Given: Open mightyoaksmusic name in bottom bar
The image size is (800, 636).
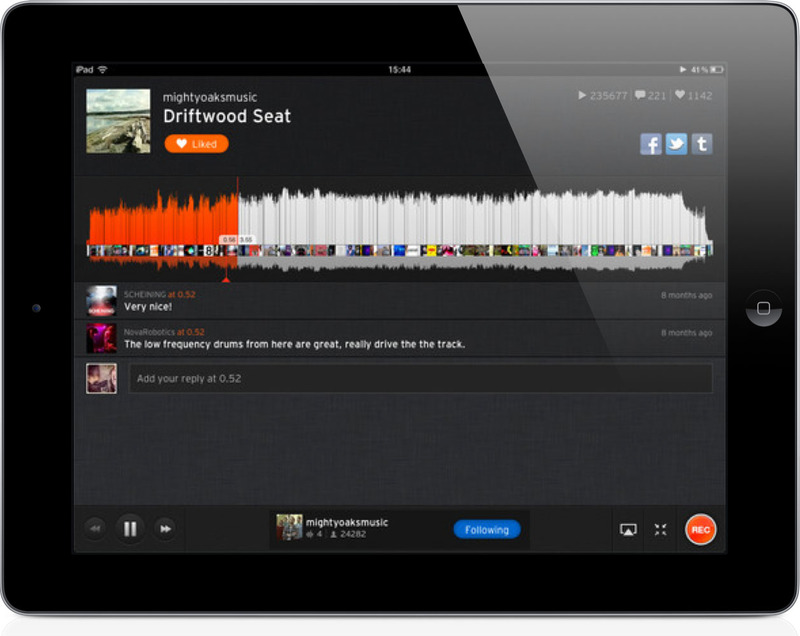Looking at the screenshot, I should pos(347,522).
